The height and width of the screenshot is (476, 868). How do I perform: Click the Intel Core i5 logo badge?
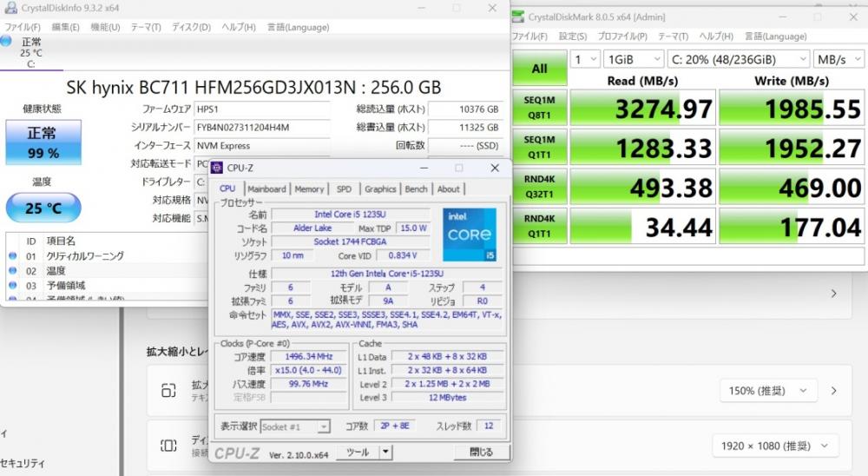coord(470,234)
